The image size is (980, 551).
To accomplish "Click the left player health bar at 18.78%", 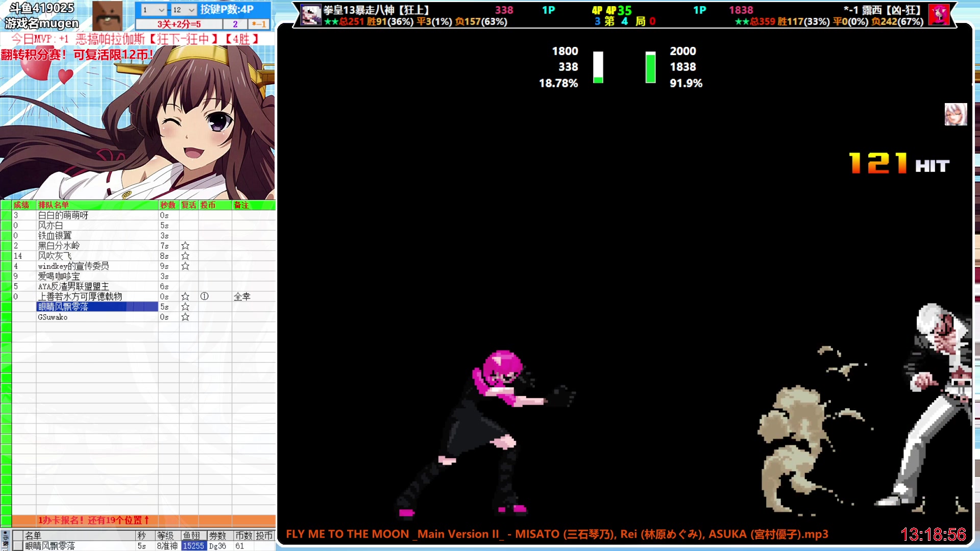I will coord(598,67).
